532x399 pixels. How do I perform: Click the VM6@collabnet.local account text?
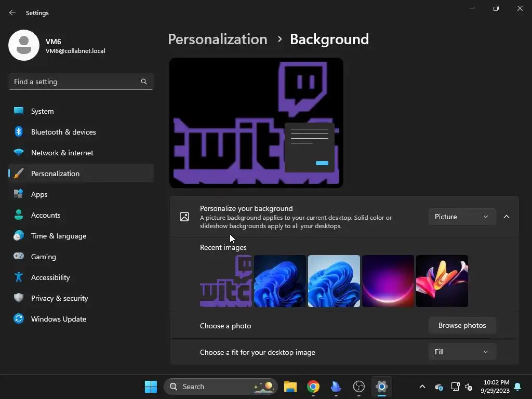(x=75, y=51)
